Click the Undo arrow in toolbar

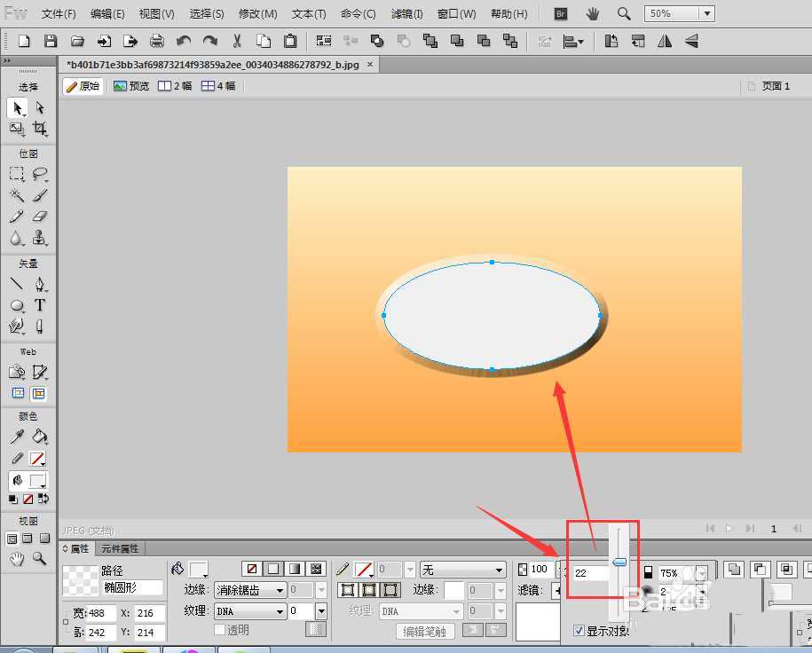[x=184, y=41]
